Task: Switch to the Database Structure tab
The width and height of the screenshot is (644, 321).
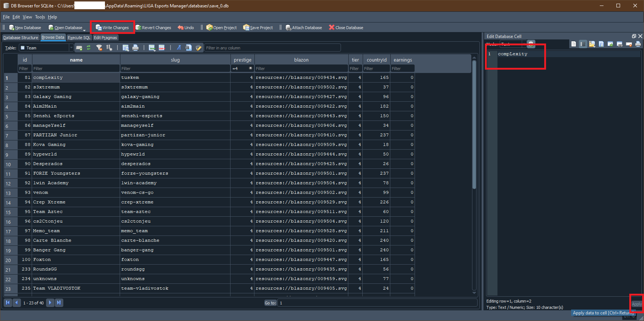Action: (21, 38)
